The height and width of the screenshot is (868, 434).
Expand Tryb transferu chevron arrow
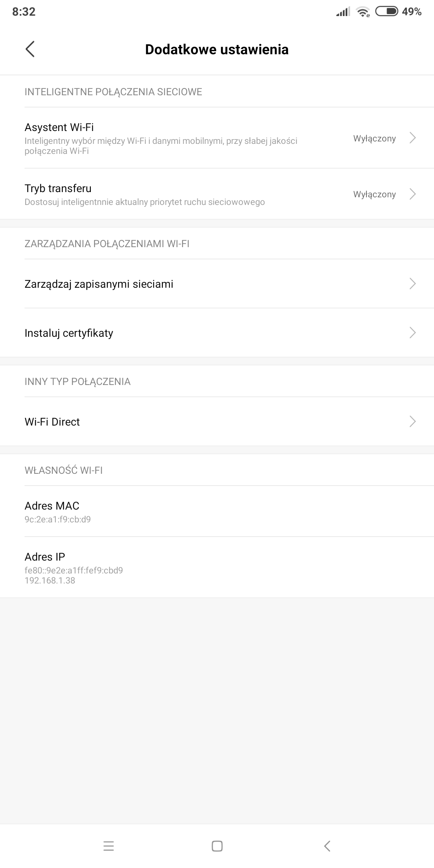pos(412,194)
